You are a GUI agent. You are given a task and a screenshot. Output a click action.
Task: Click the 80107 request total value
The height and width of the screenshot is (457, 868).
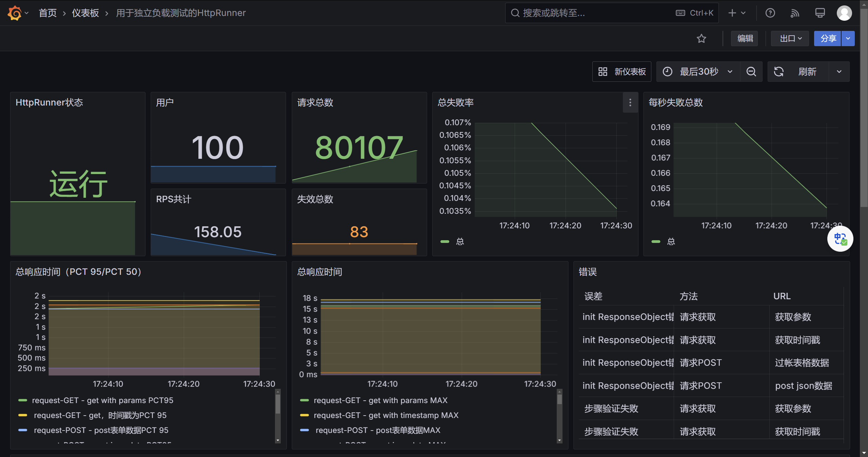(x=359, y=147)
